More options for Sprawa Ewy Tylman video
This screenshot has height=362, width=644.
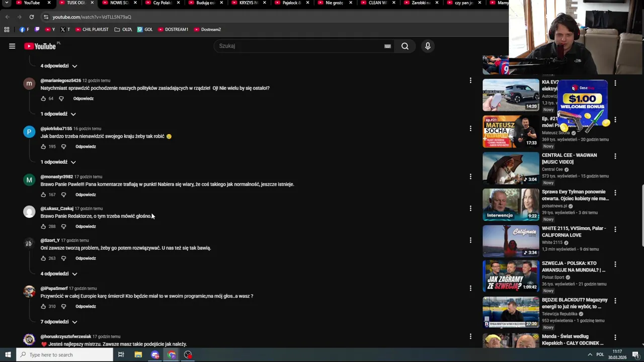tap(615, 193)
